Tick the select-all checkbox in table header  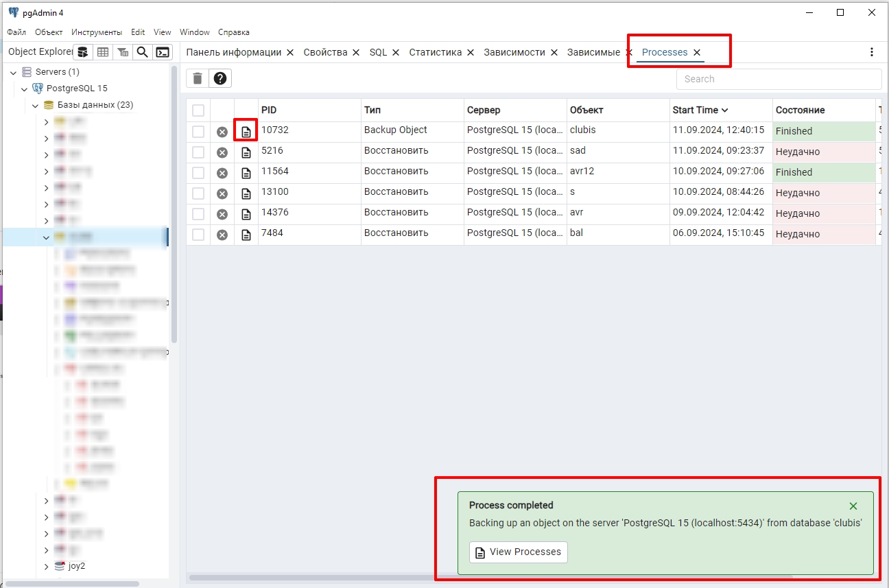198,110
